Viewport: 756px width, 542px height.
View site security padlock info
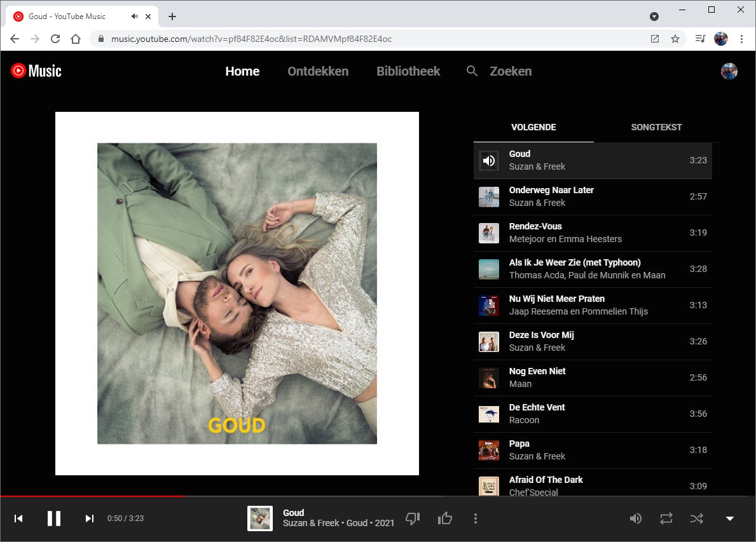click(x=100, y=39)
